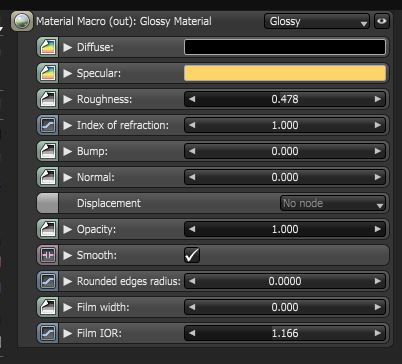
Task: Click the Specular texture node icon
Action: 47,73
